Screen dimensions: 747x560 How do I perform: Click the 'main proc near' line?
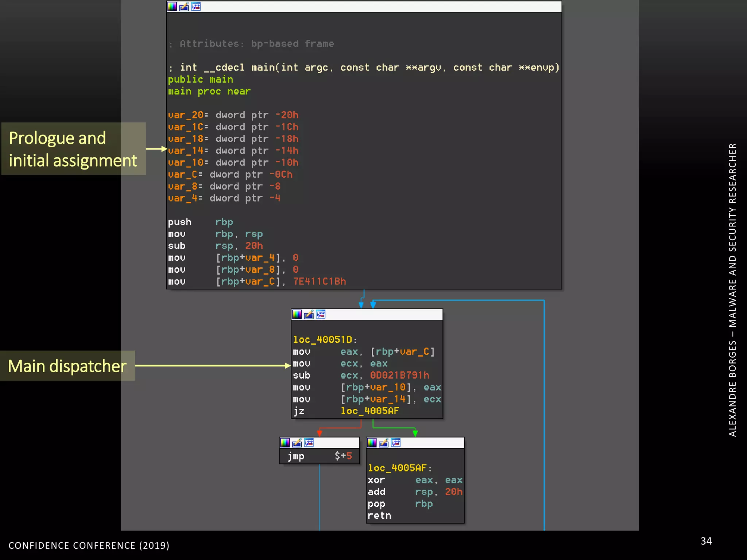209,92
